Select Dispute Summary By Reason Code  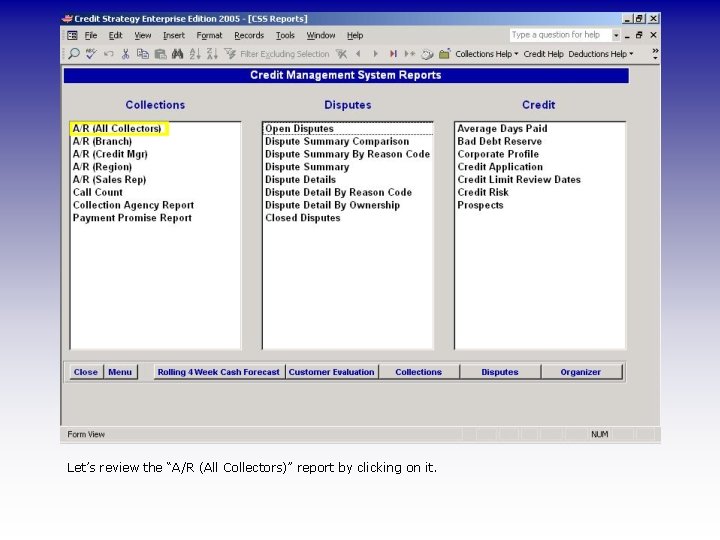348,154
